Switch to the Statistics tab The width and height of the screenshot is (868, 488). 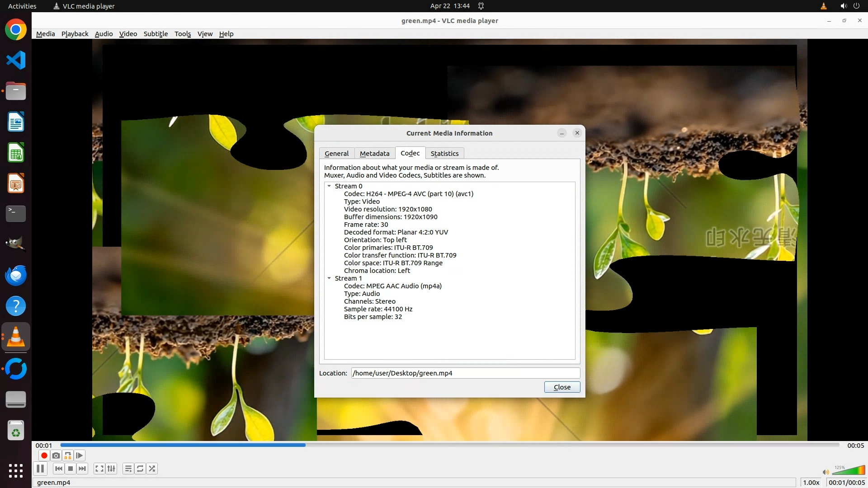(444, 154)
